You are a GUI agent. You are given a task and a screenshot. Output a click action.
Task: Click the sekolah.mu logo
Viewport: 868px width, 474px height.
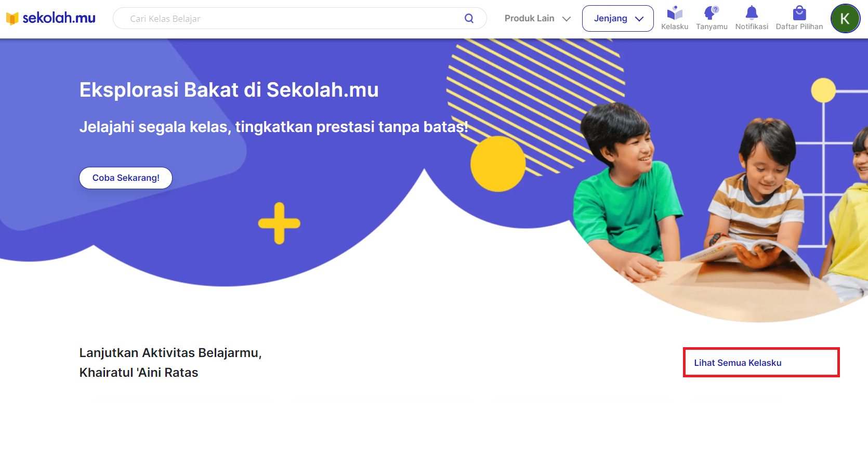tap(50, 18)
